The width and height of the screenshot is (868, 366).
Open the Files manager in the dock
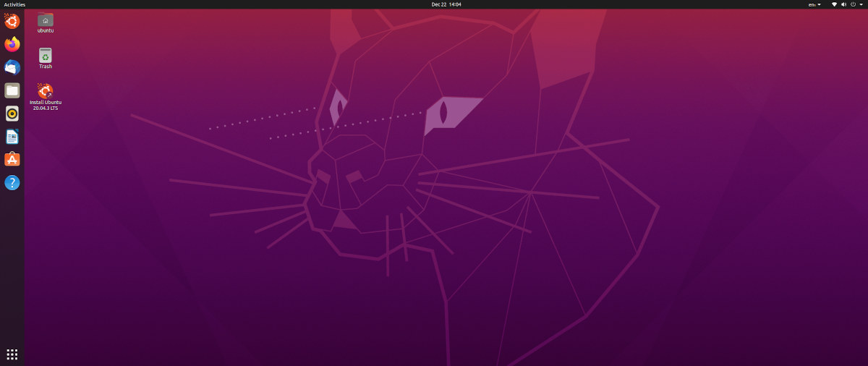pyautogui.click(x=12, y=90)
